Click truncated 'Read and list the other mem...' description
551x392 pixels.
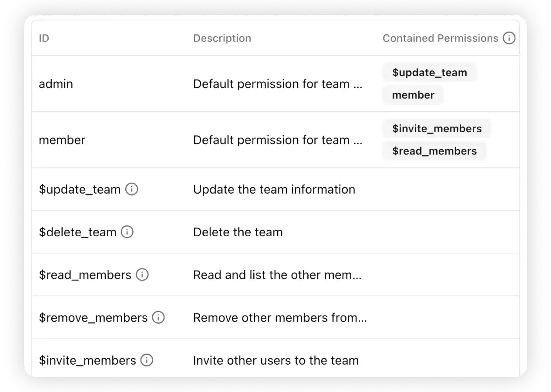pyautogui.click(x=277, y=275)
